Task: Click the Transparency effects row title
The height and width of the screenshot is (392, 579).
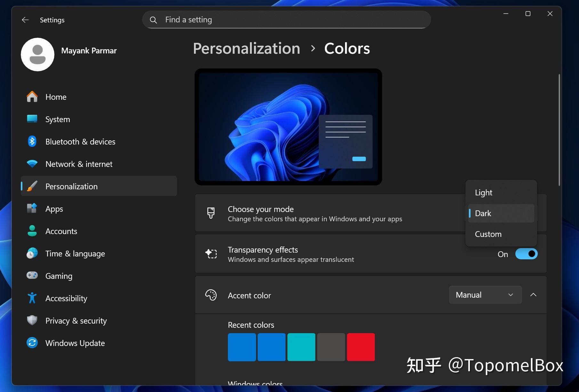Action: tap(263, 250)
